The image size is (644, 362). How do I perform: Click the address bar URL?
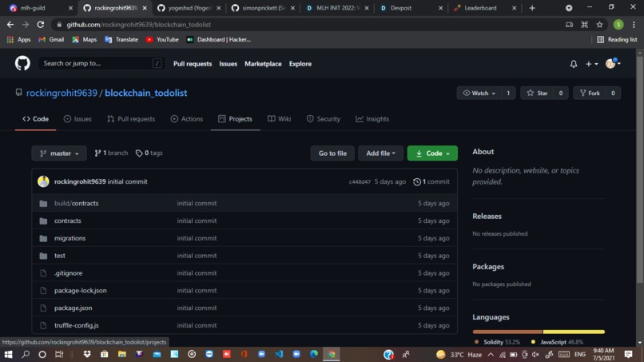[x=139, y=25]
